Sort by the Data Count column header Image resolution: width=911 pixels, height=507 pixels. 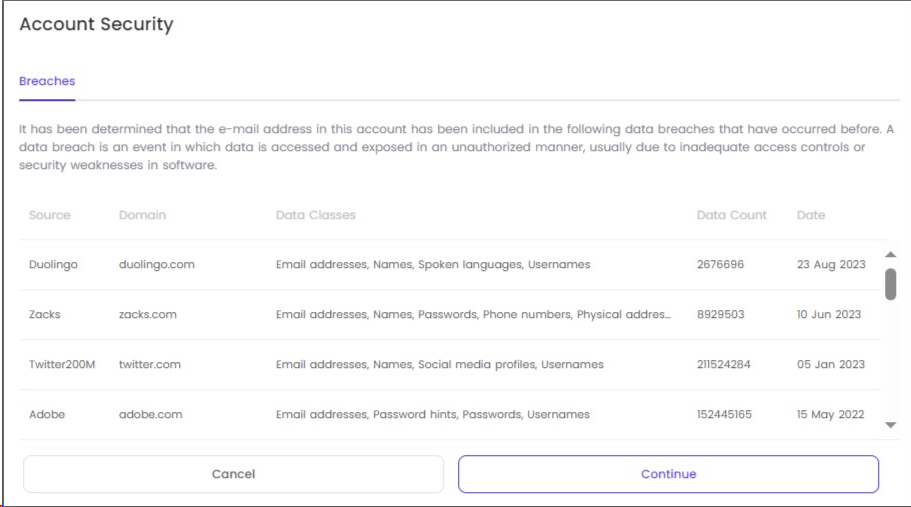pos(731,215)
